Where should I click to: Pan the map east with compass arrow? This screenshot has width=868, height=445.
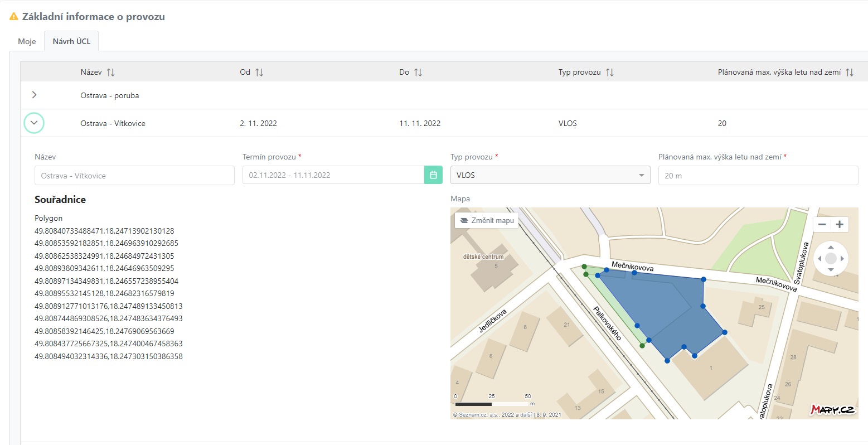(842, 259)
